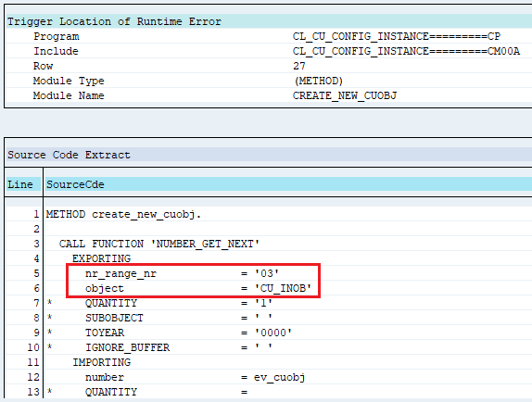Screen dimensions: 532x402
Task: Click the value '03' on line 5
Action: pyautogui.click(x=267, y=273)
